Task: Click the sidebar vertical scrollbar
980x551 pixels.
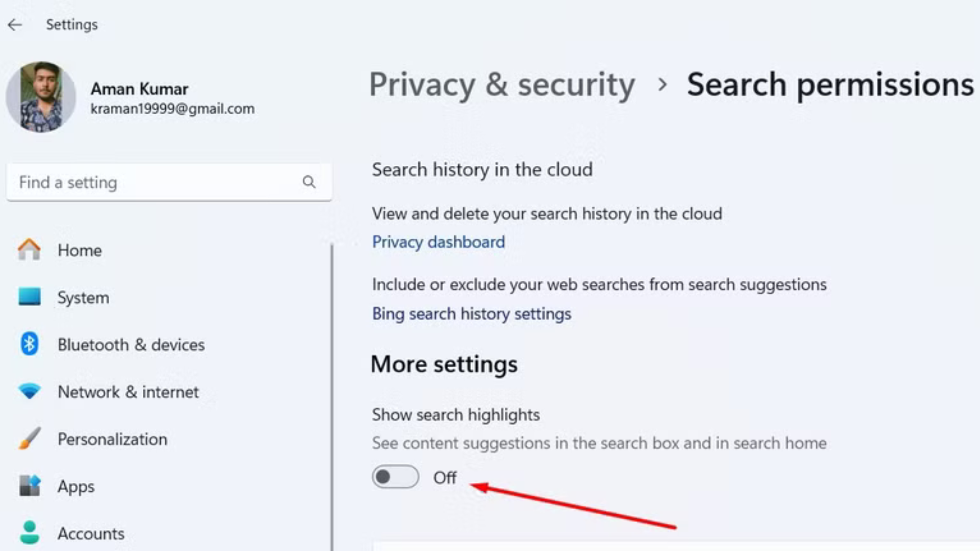Action: 332,398
